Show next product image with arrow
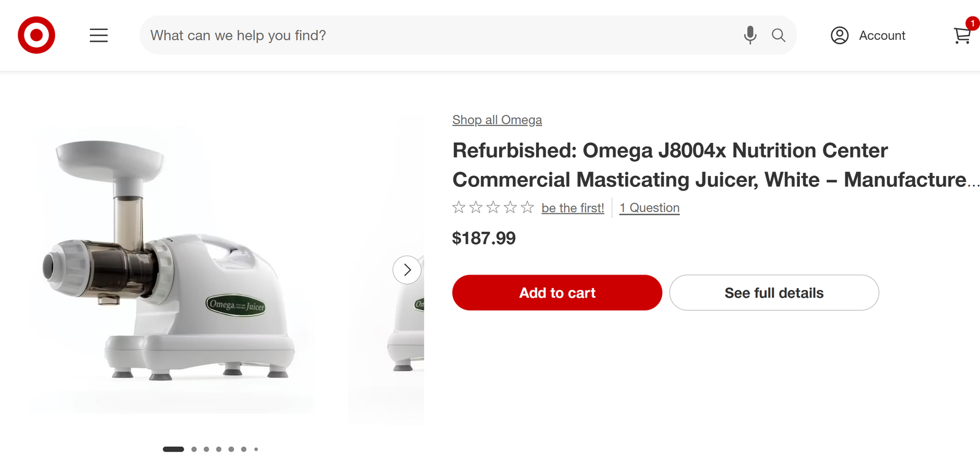Screen dimensions: 980x472 [x=407, y=270]
